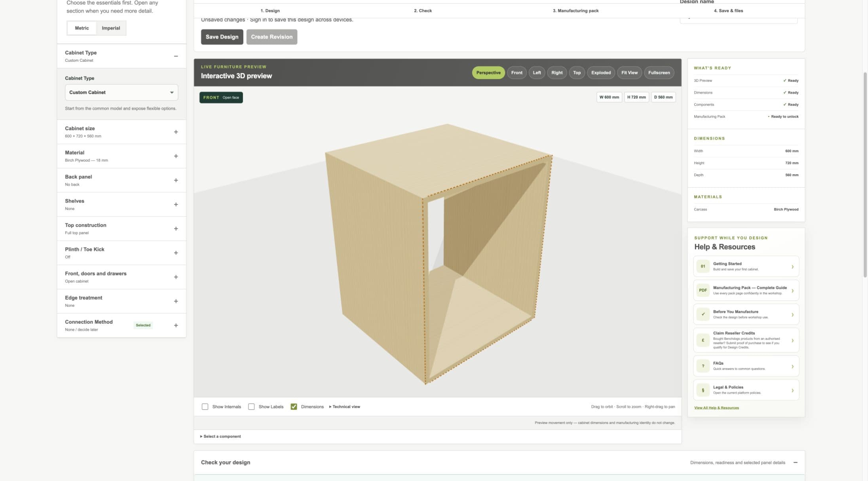This screenshot has width=868, height=481.
Task: Open View All Help & Resources link
Action: click(x=716, y=408)
